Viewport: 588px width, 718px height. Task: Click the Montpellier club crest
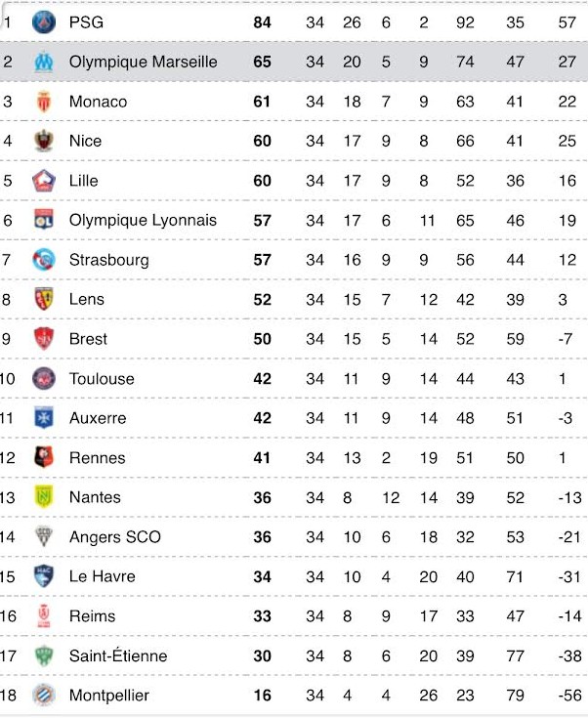point(44,695)
